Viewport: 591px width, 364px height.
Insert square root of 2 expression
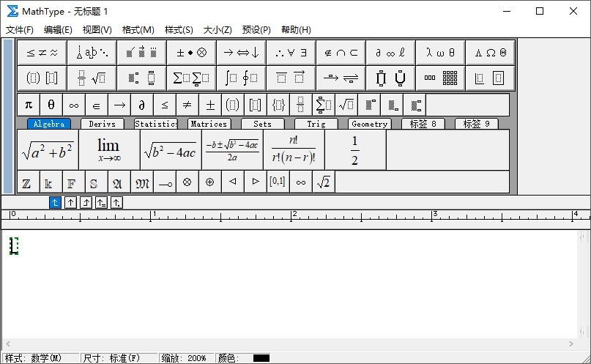(x=324, y=182)
